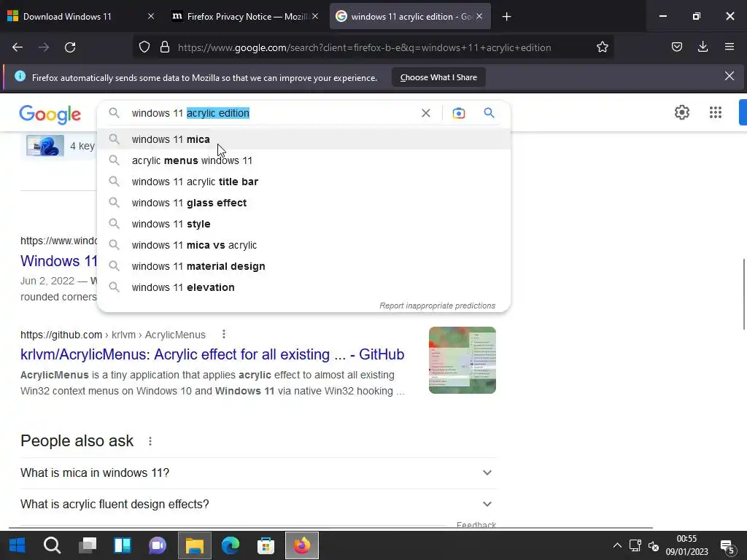Click inside the Google search text field
This screenshot has height=560, width=747.
(x=274, y=113)
